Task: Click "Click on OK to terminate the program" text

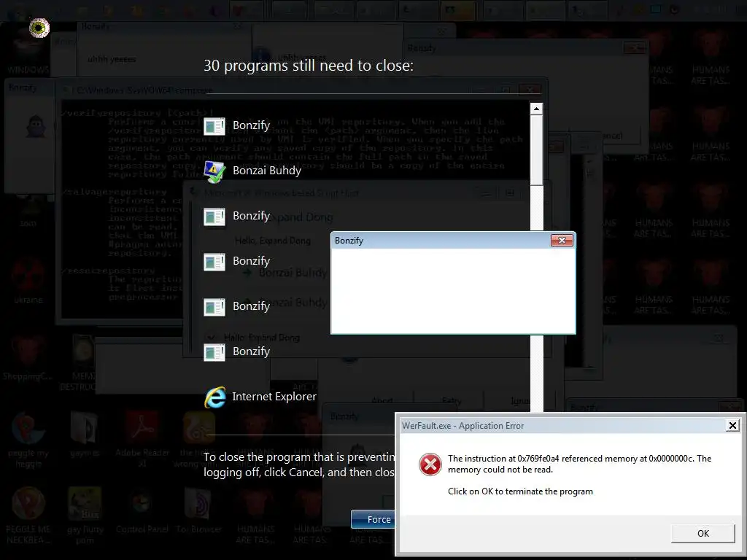Action: click(520, 491)
